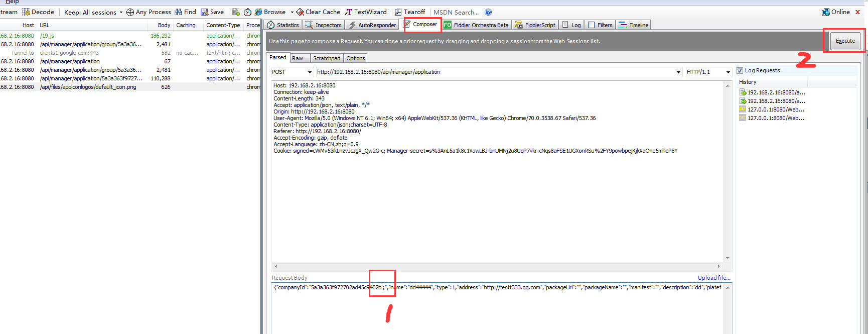Click the headers box scroll-left arrow

(x=276, y=266)
